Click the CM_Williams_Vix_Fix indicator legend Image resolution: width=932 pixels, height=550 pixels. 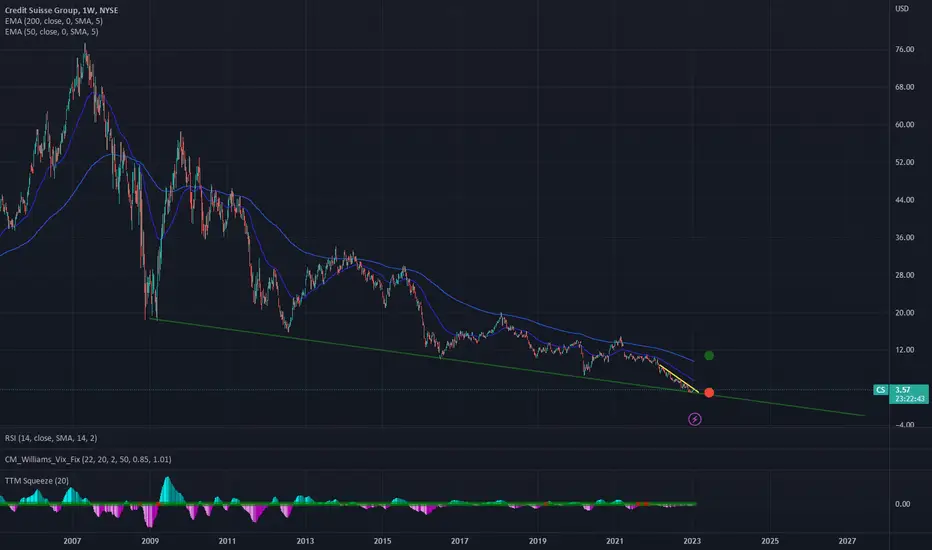pyautogui.click(x=88, y=459)
